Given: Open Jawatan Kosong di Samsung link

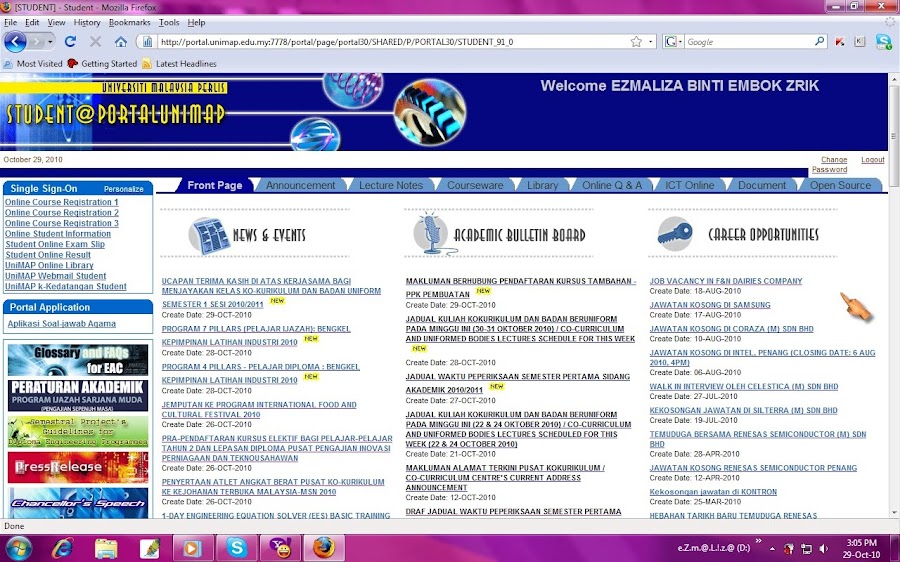Looking at the screenshot, I should 709,305.
